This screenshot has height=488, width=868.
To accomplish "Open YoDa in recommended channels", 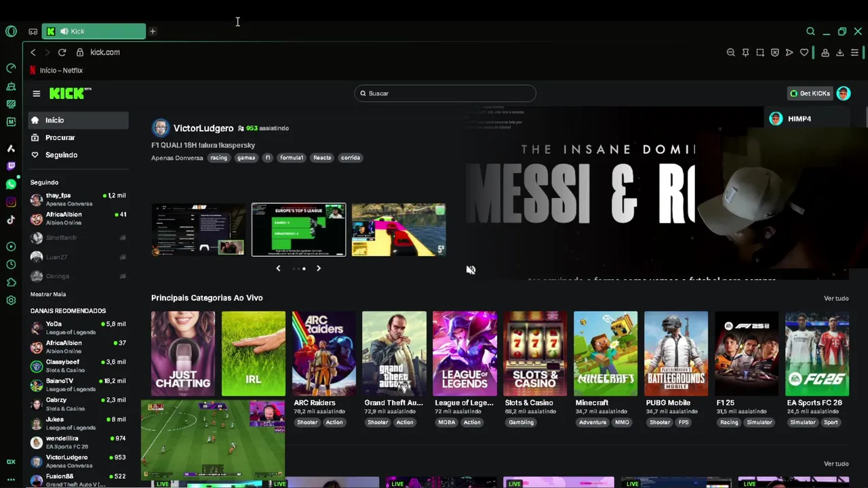I will tap(78, 328).
